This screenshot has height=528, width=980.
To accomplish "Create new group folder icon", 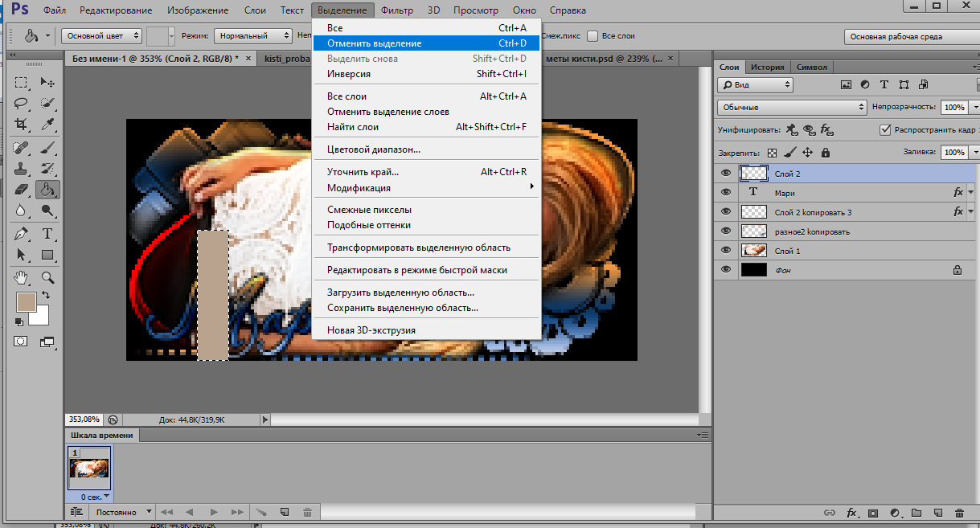I will pos(916,513).
